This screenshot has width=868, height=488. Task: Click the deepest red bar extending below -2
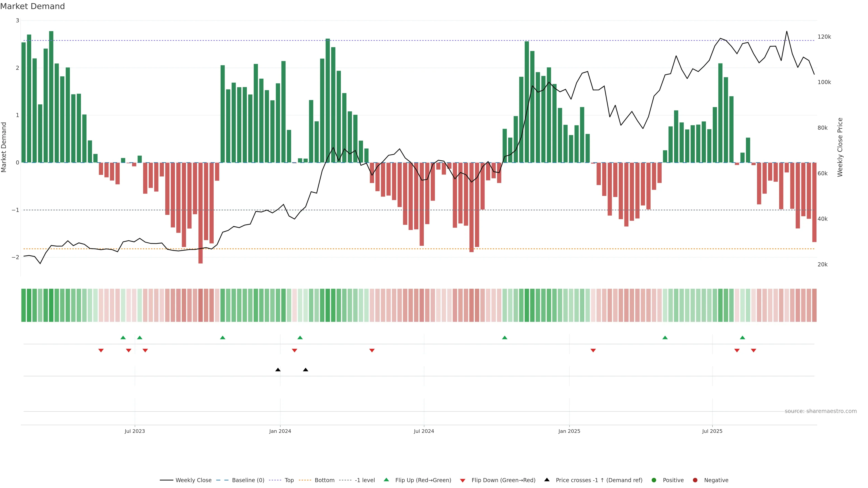coord(200,219)
